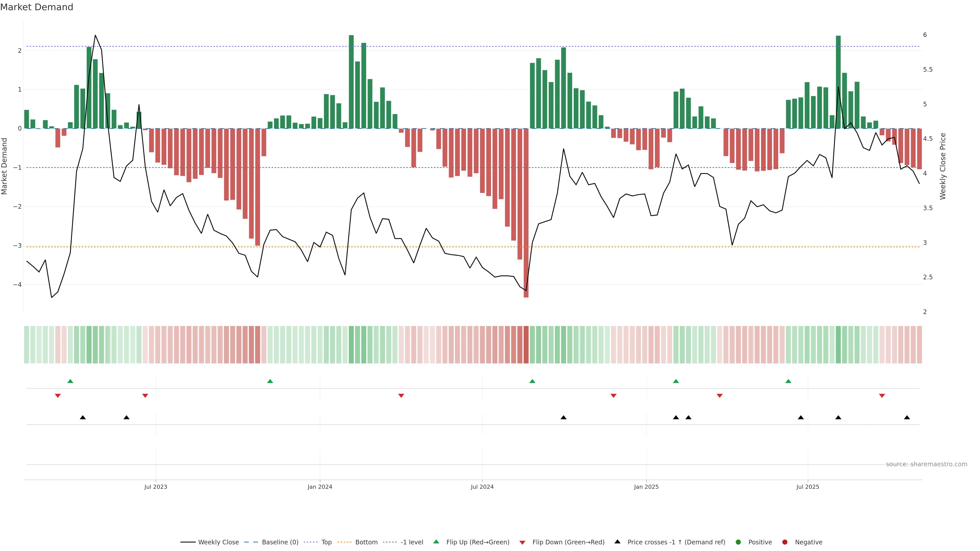Click the first green flip-up marker
The width and height of the screenshot is (980, 551).
(x=70, y=381)
